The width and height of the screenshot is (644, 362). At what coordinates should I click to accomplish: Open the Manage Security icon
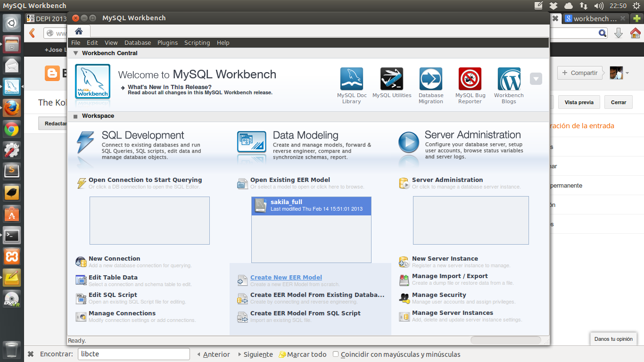coord(404,297)
